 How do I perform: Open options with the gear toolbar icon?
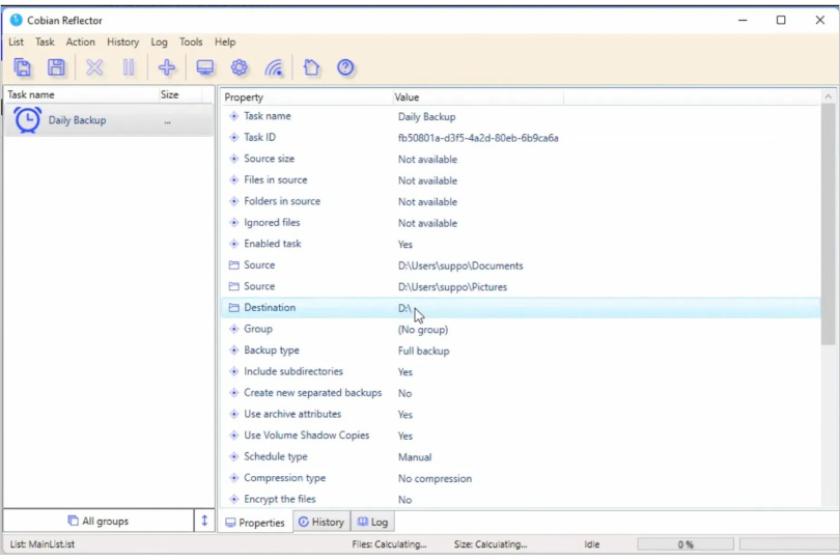tap(239, 68)
